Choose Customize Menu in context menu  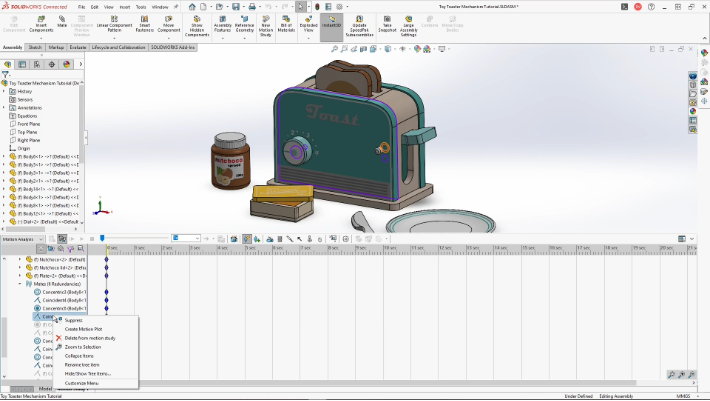tap(81, 383)
